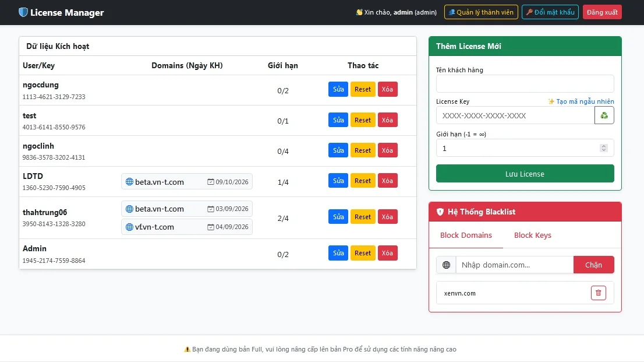Click Sửa for thahtrung06

point(338,217)
